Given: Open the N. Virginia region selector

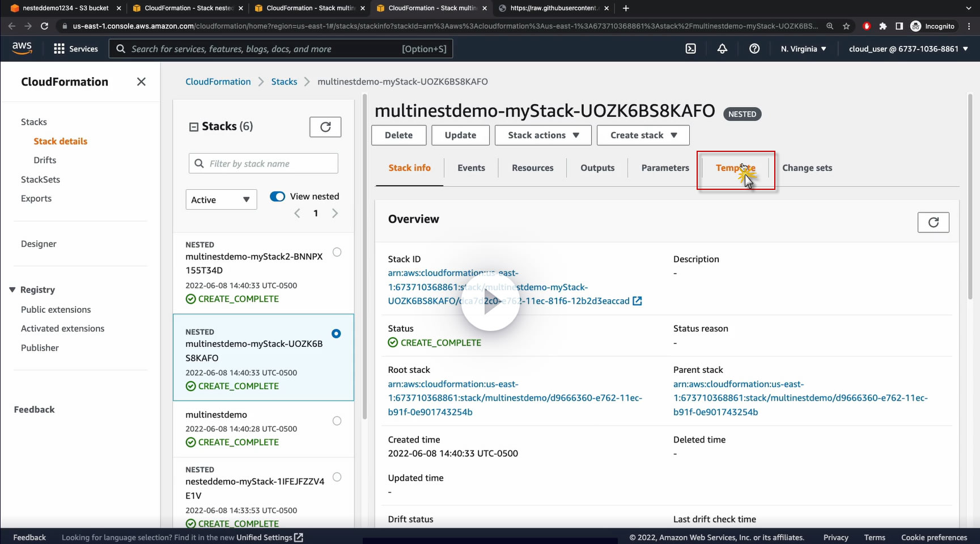Looking at the screenshot, I should pos(803,49).
